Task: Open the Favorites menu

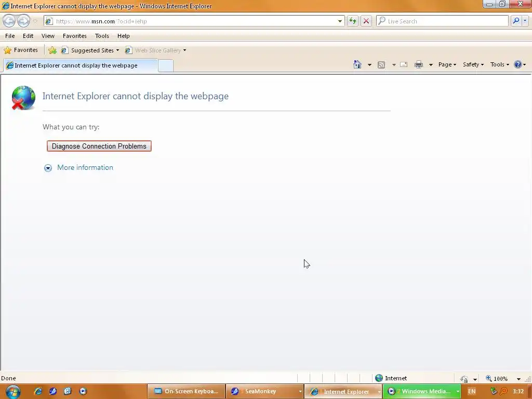Action: (75, 36)
